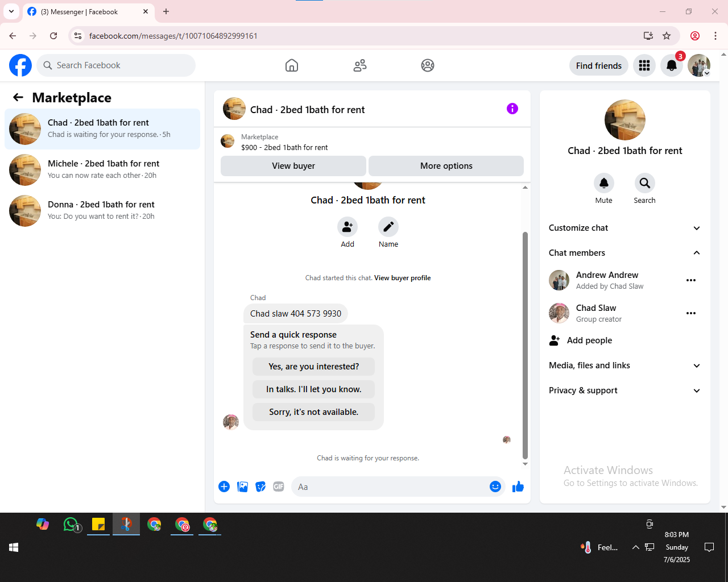Open the Home feed icon
The height and width of the screenshot is (582, 728).
[292, 65]
